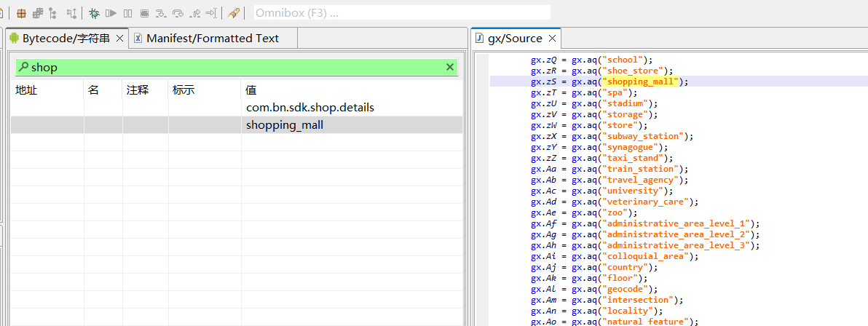This screenshot has height=326, width=868.
Task: Click the "travel_agency" string in source
Action: 641,180
